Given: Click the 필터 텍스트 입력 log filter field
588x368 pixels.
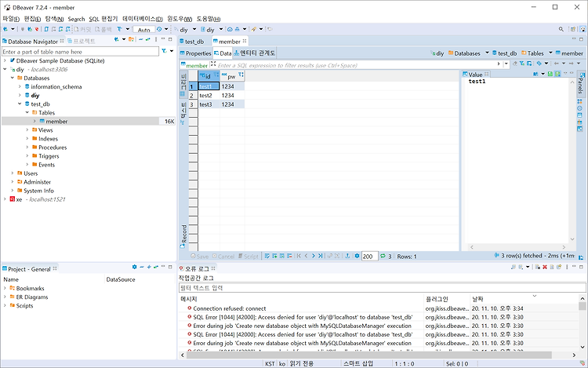Looking at the screenshot, I should [382, 288].
